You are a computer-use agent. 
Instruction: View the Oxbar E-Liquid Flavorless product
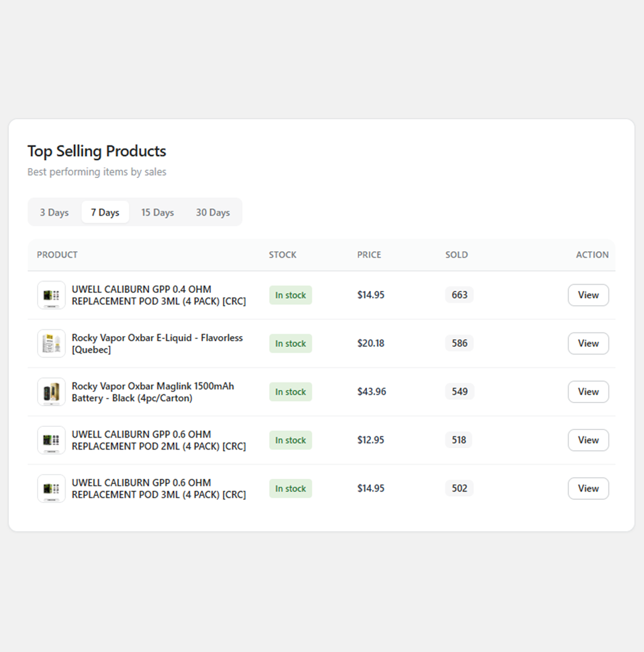tap(588, 344)
